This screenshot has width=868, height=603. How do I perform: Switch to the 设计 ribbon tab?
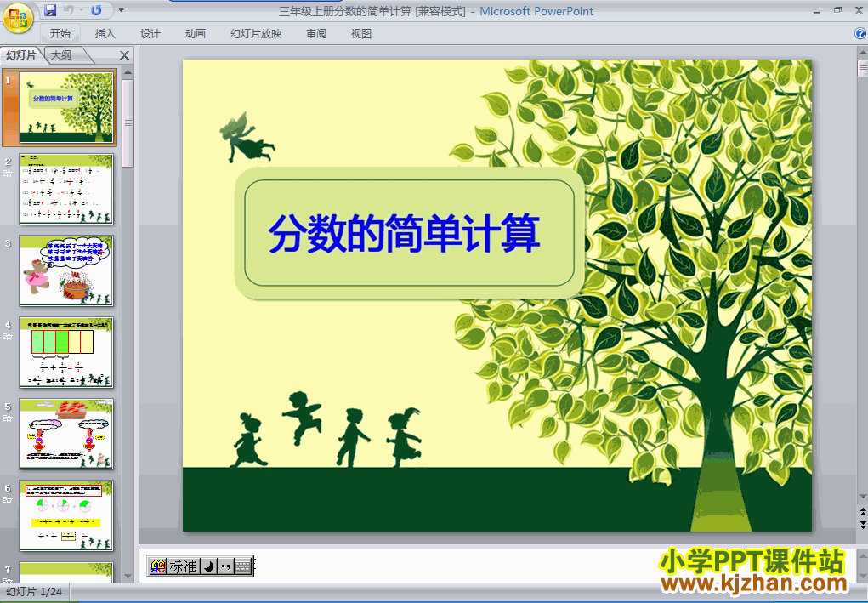point(150,34)
